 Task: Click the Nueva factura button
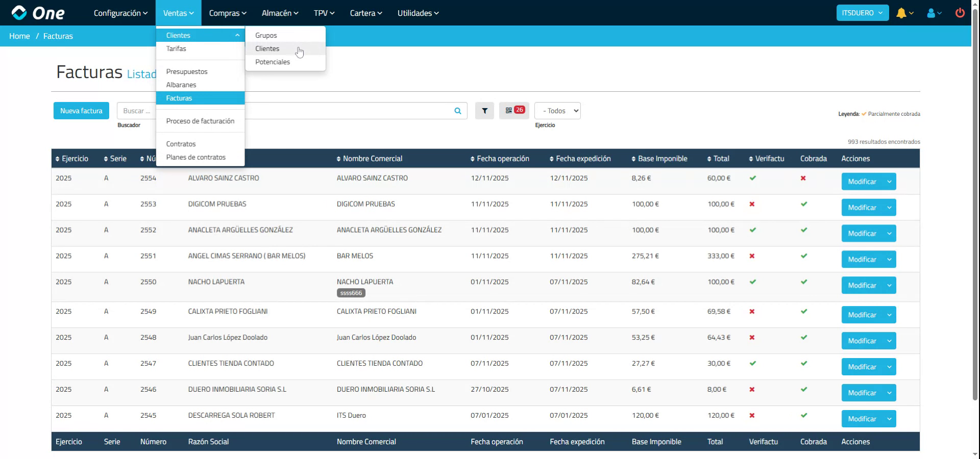click(81, 110)
